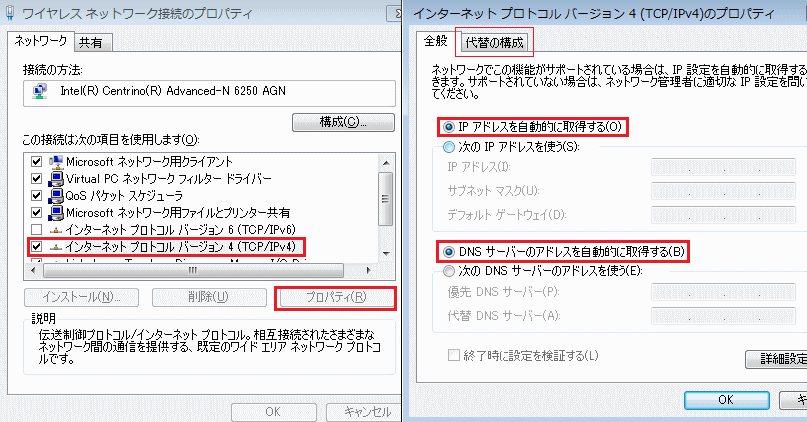Toggle the TCP/IPv4 protocol checkbox

click(x=36, y=247)
